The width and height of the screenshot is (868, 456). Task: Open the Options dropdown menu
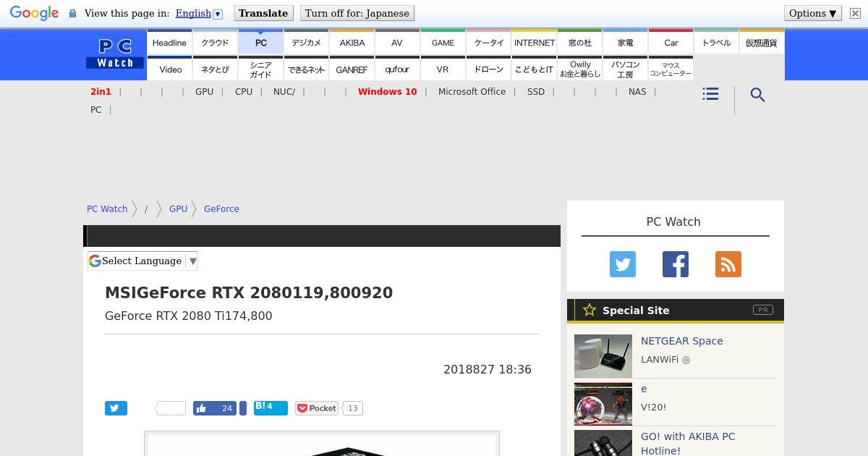coord(813,13)
